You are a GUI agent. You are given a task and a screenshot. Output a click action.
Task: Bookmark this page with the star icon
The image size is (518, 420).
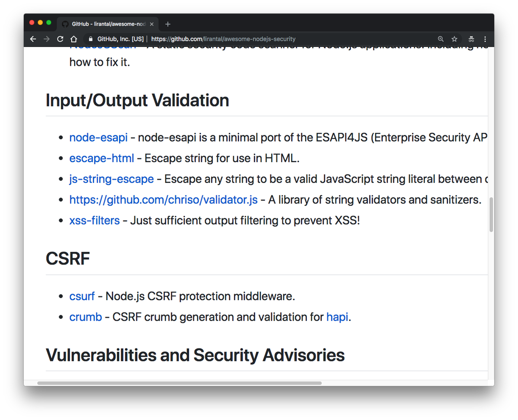point(454,39)
